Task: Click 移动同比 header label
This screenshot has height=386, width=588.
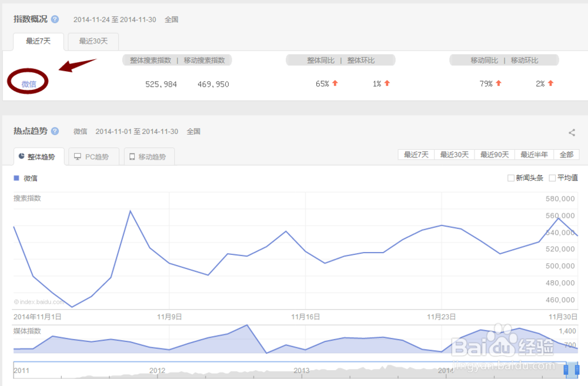Action: pyautogui.click(x=485, y=61)
